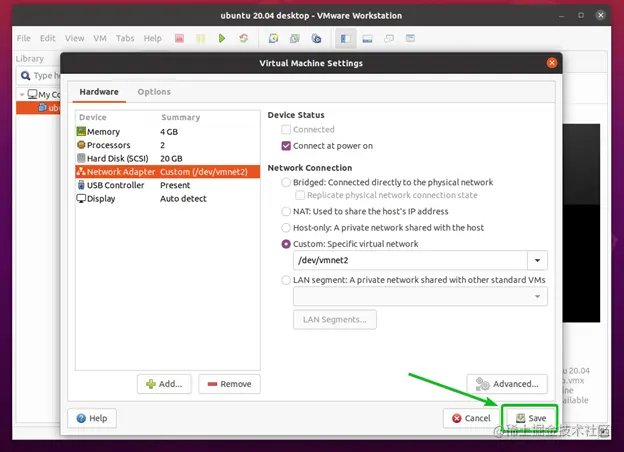The image size is (624, 452).
Task: Click the unity mode toolbar icon
Action: (389, 38)
